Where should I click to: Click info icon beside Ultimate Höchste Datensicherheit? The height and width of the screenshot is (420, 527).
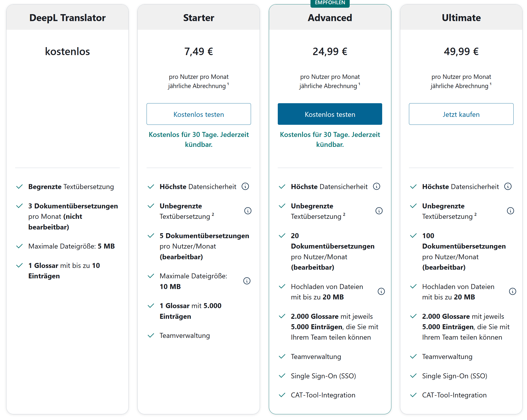(508, 186)
